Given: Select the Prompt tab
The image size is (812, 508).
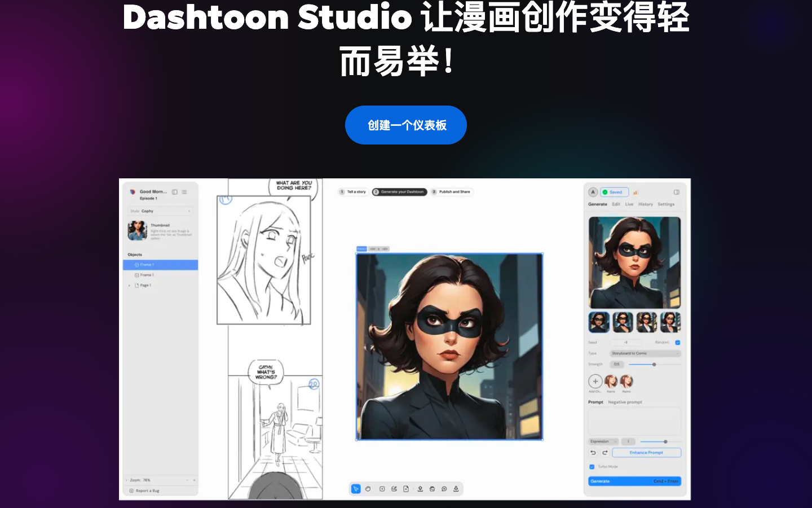Looking at the screenshot, I should (x=595, y=402).
